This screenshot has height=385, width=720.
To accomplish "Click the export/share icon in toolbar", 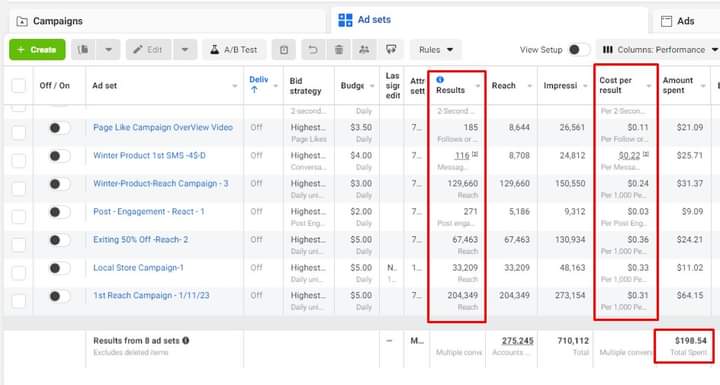I will [391, 50].
